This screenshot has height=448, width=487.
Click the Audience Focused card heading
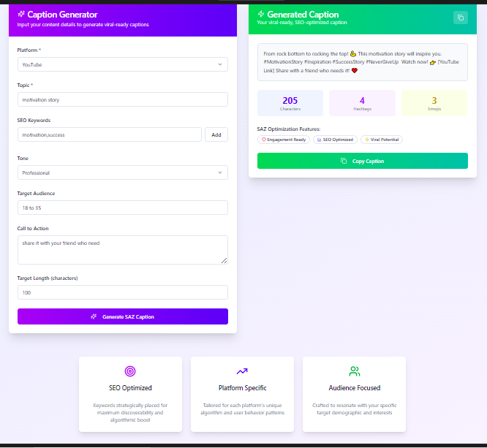click(x=355, y=388)
